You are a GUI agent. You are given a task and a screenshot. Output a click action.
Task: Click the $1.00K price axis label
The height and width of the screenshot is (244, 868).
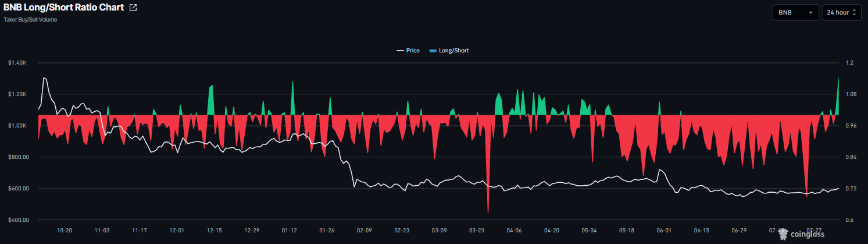point(17,126)
